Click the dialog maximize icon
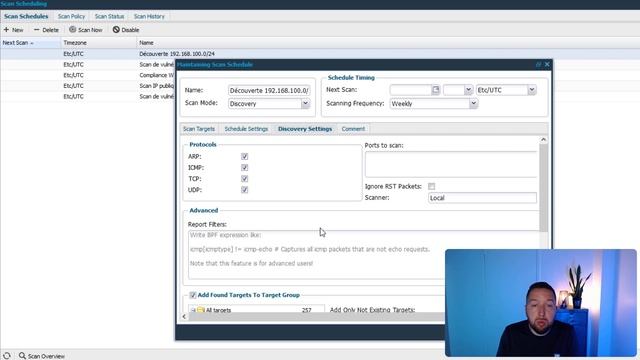The height and width of the screenshot is (360, 640). click(x=538, y=64)
